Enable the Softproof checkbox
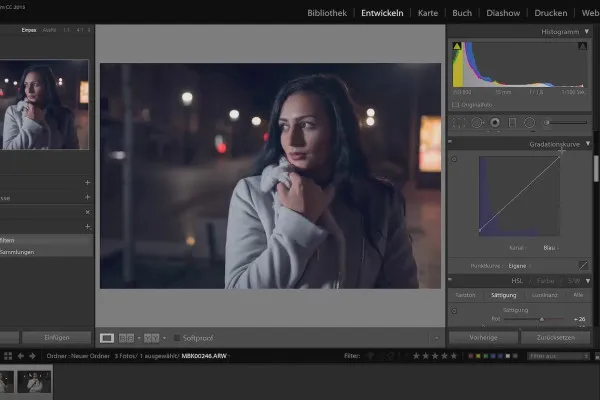The width and height of the screenshot is (600, 400). [x=178, y=338]
